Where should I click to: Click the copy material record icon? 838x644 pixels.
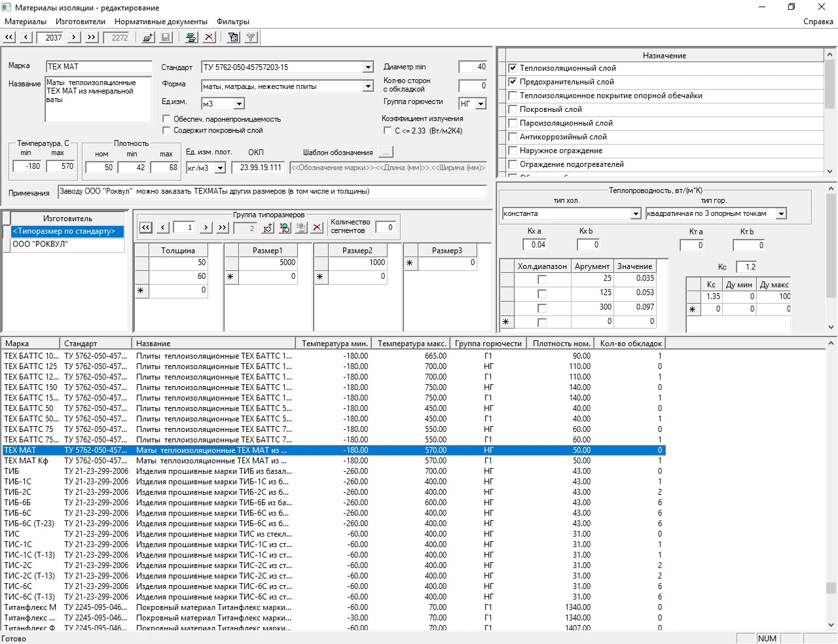pos(191,37)
